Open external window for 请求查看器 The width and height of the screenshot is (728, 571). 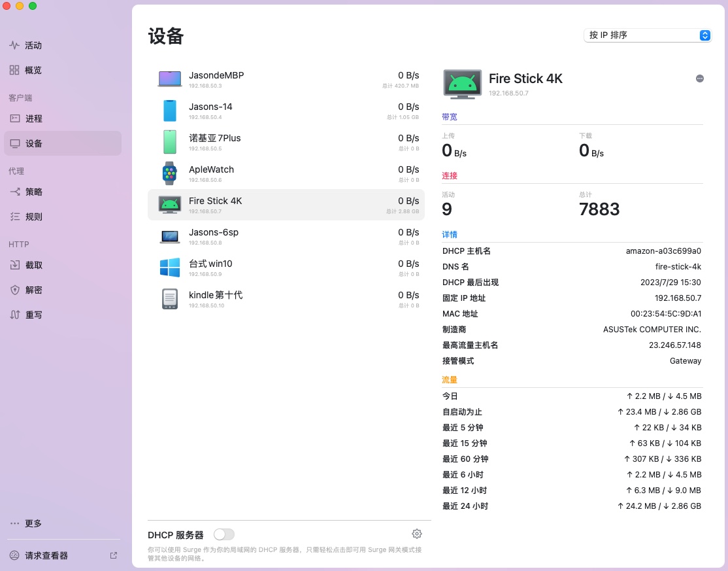(113, 555)
